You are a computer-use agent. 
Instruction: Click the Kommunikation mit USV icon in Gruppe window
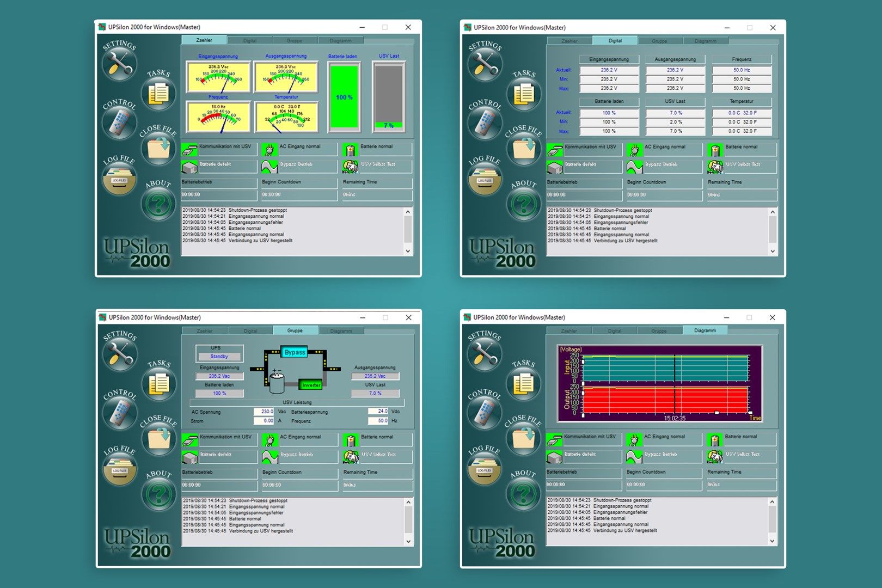[190, 439]
